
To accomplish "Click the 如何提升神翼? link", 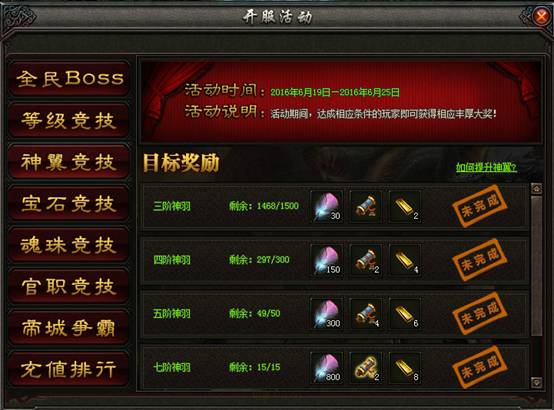I will pos(486,167).
